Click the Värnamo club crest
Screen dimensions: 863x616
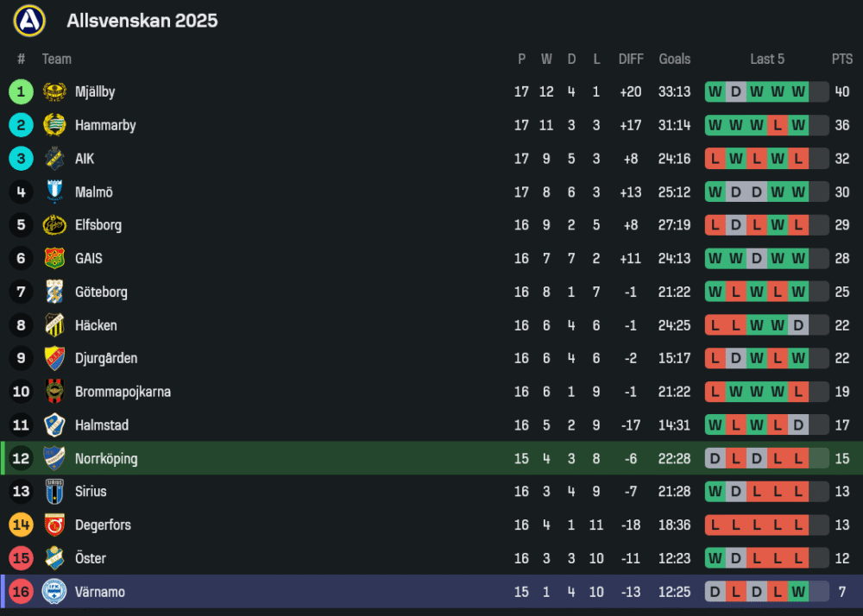click(x=54, y=592)
